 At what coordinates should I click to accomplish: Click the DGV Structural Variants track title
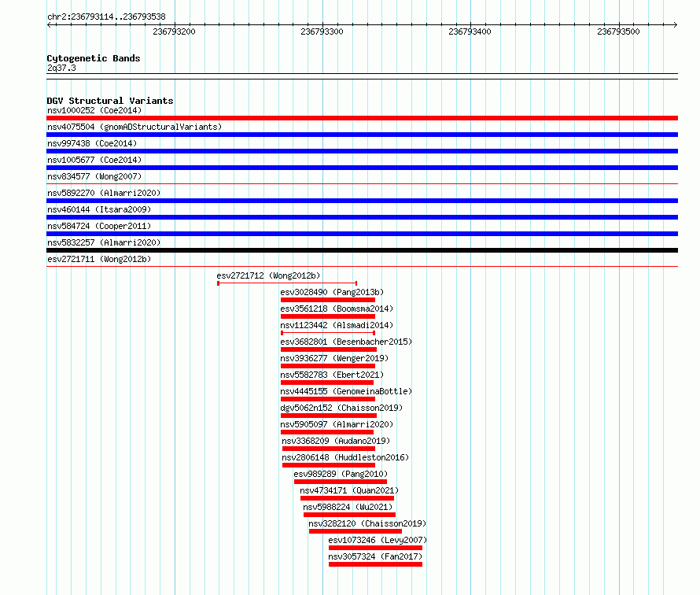click(x=110, y=101)
